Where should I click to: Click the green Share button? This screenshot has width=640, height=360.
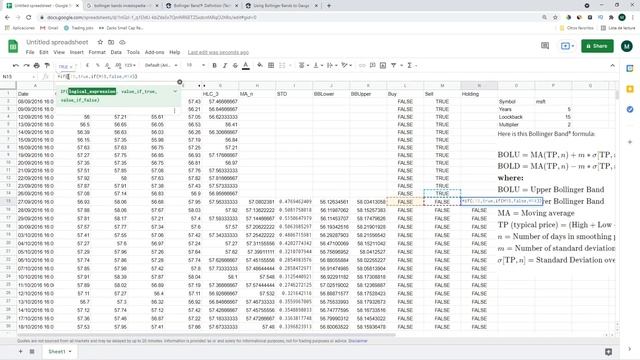597,46
